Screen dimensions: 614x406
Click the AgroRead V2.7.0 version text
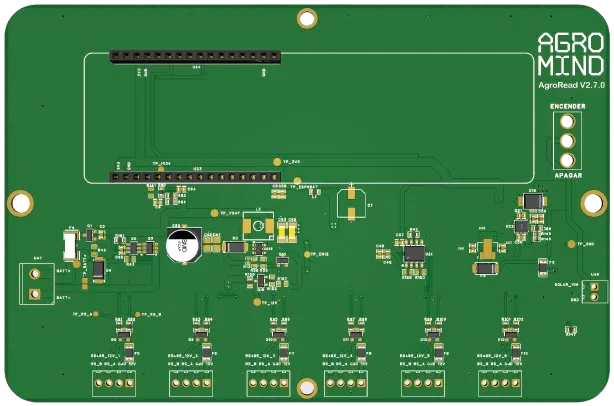[x=571, y=85]
